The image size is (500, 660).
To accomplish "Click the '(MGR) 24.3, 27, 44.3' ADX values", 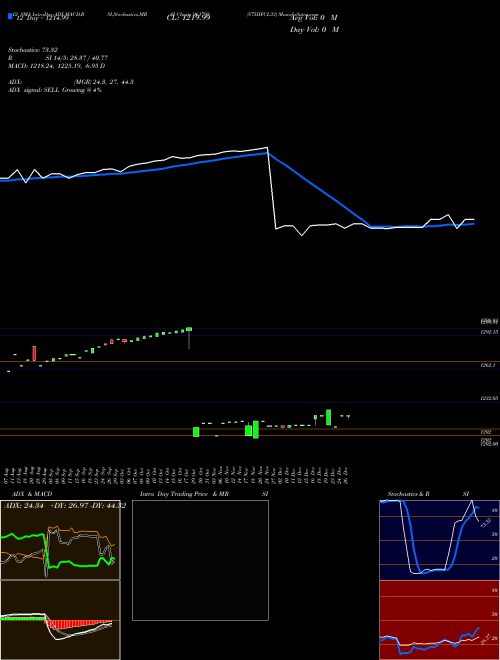I will 104,82.
